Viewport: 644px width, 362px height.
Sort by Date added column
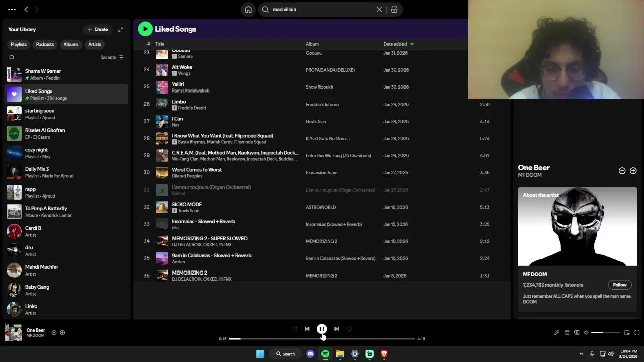[x=398, y=44]
